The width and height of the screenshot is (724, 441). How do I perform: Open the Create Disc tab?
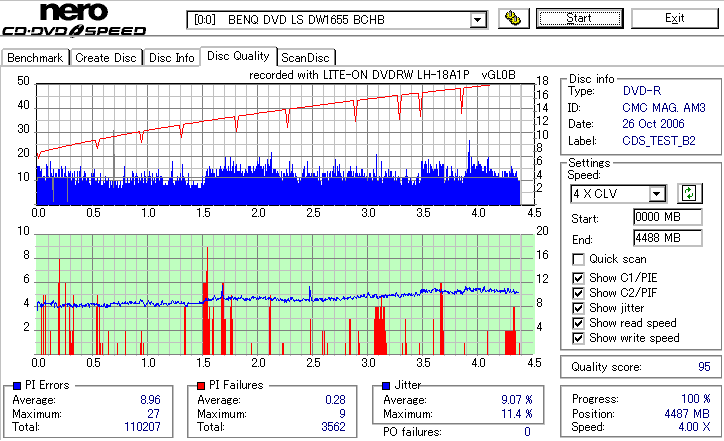(x=106, y=58)
